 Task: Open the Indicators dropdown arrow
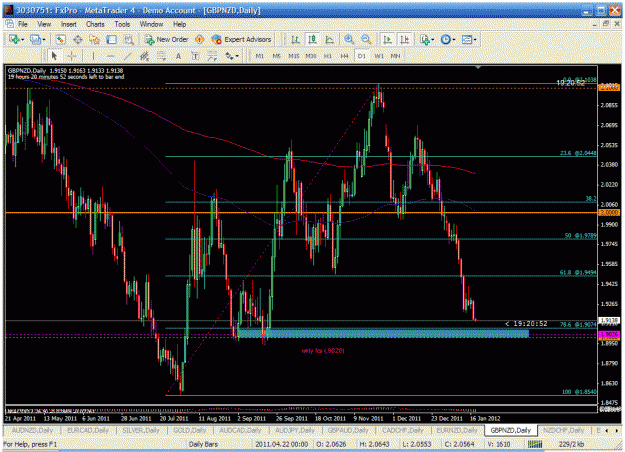click(x=433, y=39)
